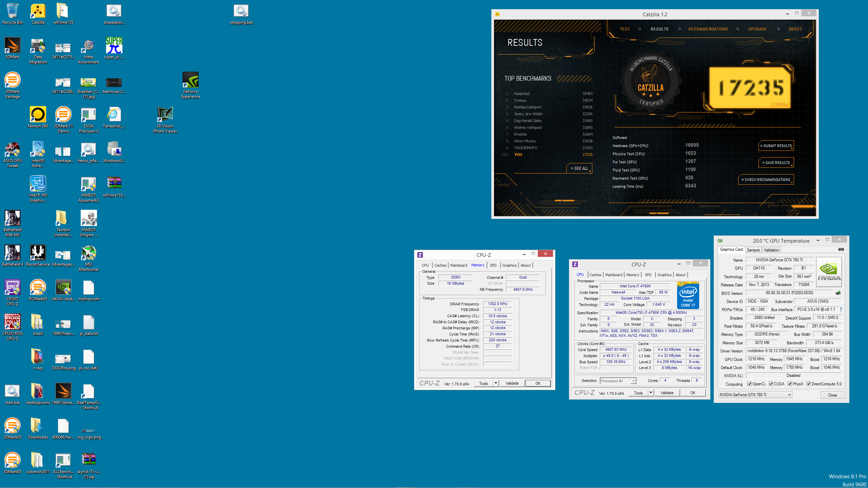
Task: Open the EVGA Precision X shortcut
Action: pyautogui.click(x=89, y=120)
